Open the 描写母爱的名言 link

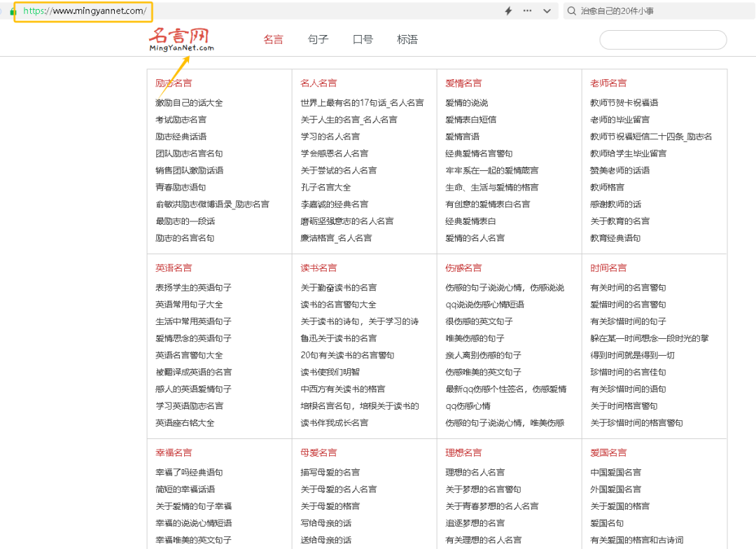coord(330,472)
